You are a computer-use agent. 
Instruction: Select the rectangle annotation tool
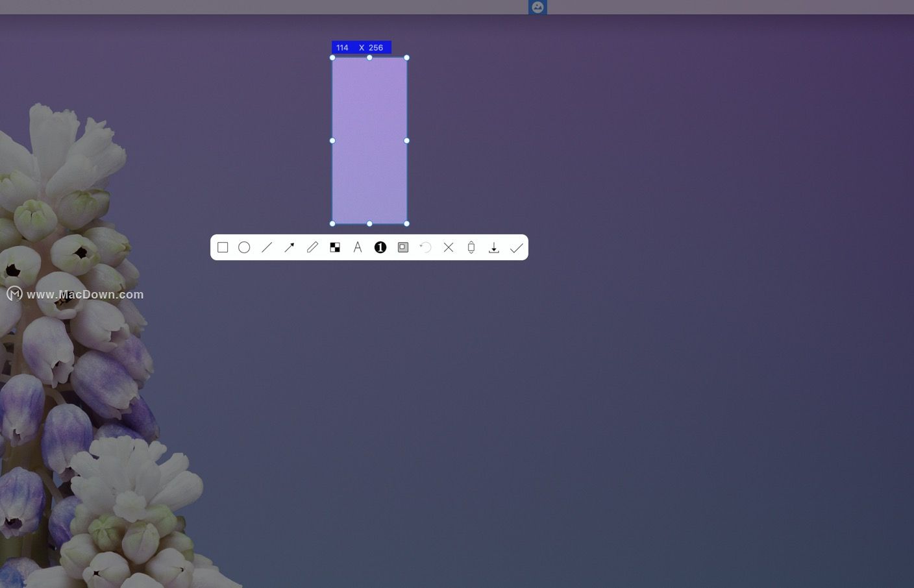point(223,247)
